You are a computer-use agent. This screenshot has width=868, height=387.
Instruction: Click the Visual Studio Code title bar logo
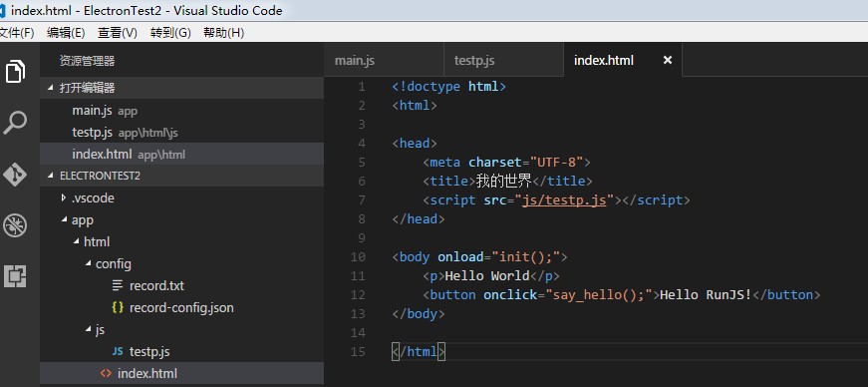(x=3, y=11)
